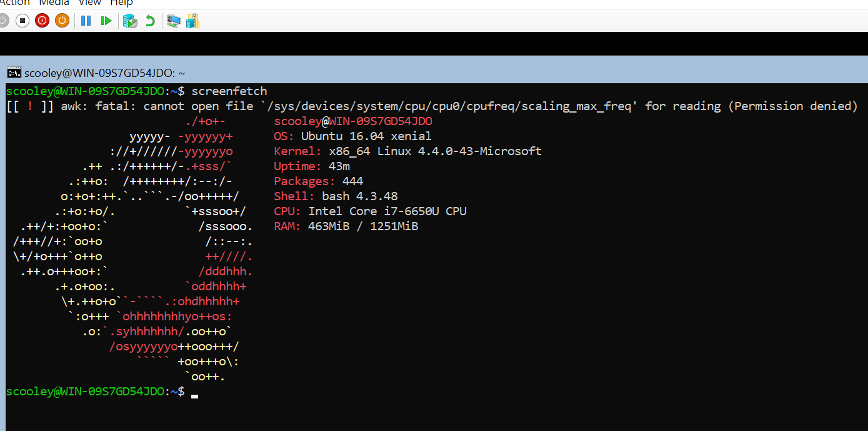Screen dimensions: 868x431
Task: Click the zipped folder server icon
Action: pos(193,21)
